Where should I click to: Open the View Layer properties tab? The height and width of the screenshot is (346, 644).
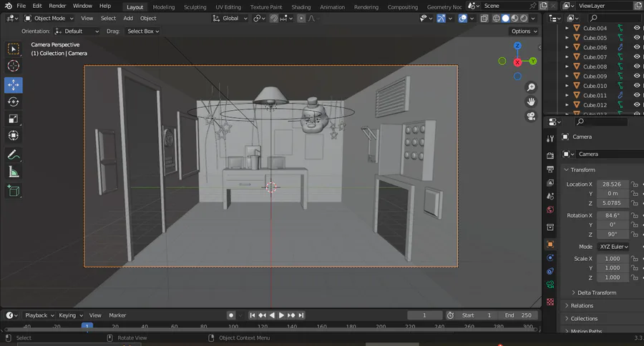pyautogui.click(x=550, y=182)
